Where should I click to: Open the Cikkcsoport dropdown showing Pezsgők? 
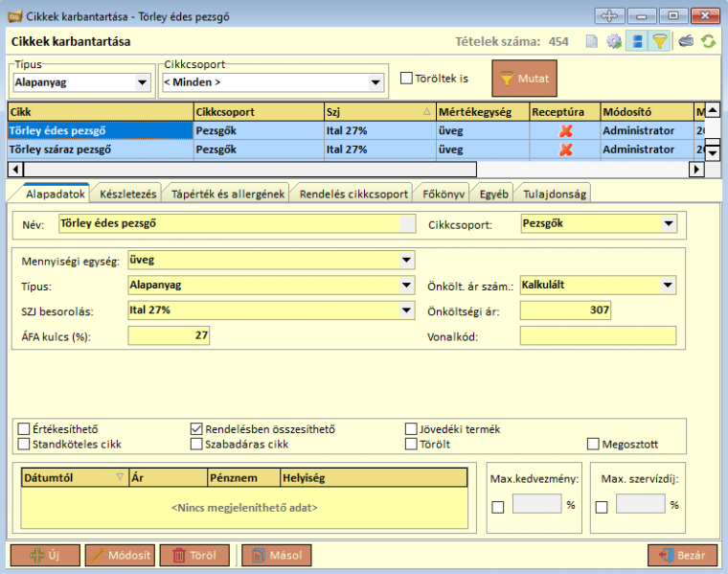[x=668, y=223]
